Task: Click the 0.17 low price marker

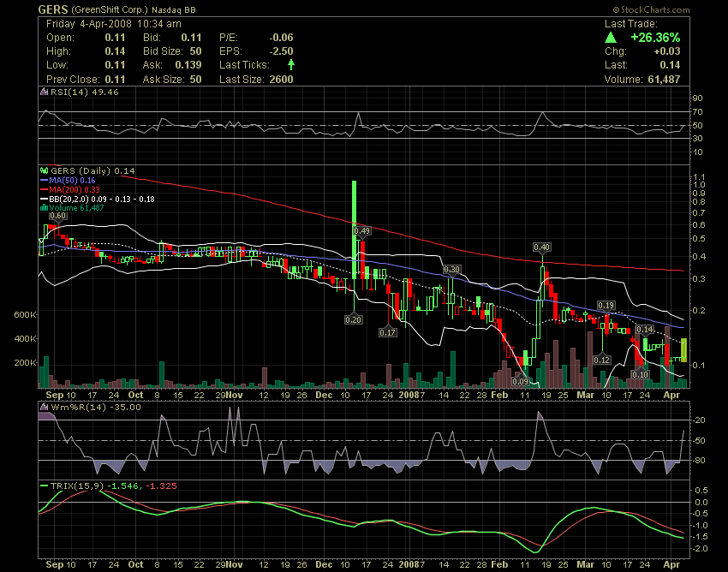Action: [387, 332]
